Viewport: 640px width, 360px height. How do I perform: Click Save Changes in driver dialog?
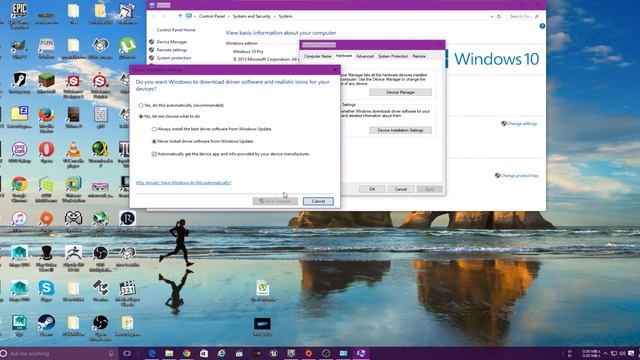275,201
